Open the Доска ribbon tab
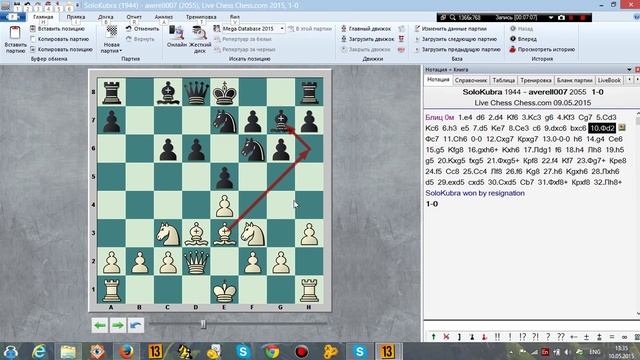Image resolution: width=640 pixels, height=360 pixels. [106, 17]
